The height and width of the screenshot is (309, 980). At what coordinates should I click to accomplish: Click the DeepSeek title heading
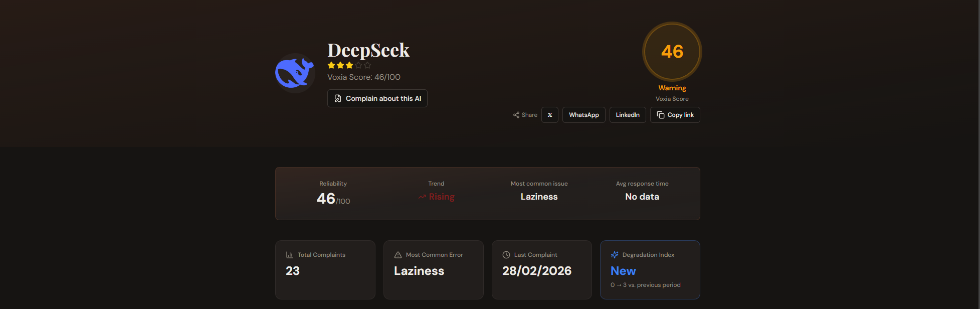point(368,50)
